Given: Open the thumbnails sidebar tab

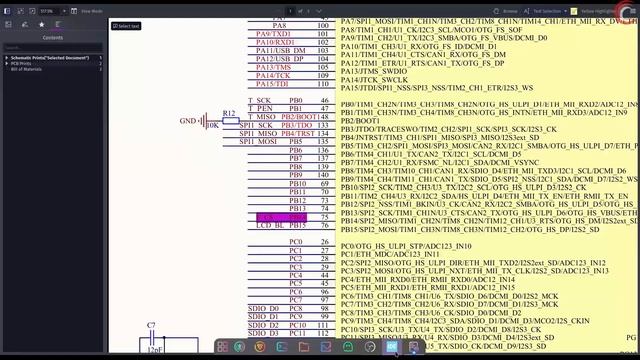Looking at the screenshot, I should tap(9, 24).
